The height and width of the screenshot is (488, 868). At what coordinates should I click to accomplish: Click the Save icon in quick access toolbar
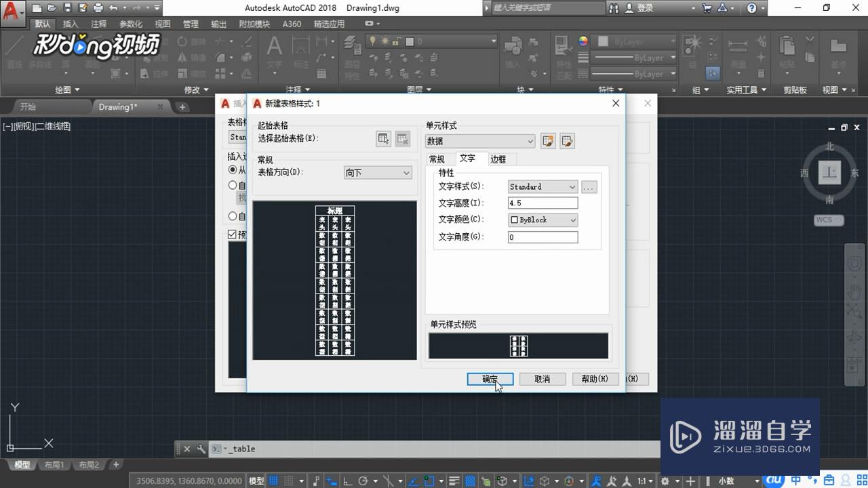67,8
